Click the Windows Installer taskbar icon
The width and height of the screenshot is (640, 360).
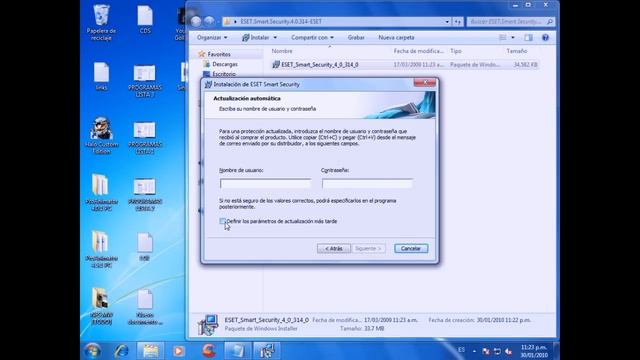coord(267,351)
